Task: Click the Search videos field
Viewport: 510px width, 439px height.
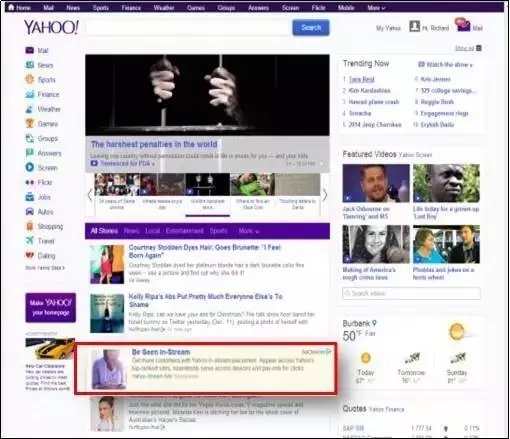Action: 411,293
